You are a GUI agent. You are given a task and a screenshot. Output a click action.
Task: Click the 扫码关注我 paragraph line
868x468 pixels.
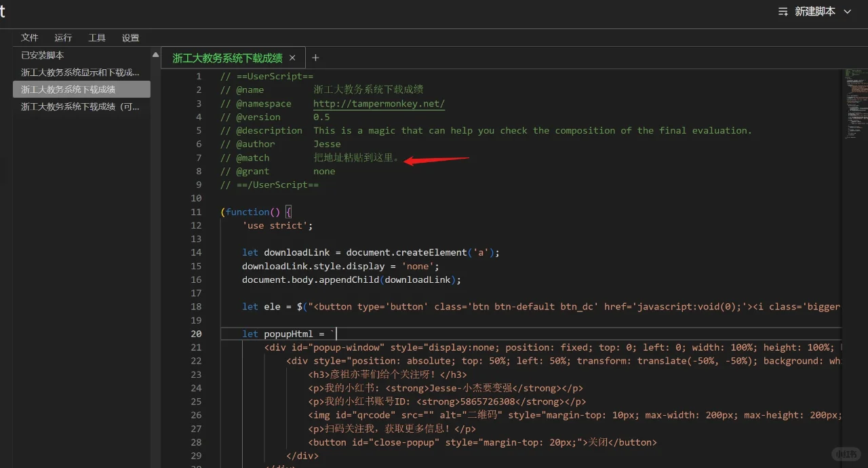coord(392,429)
